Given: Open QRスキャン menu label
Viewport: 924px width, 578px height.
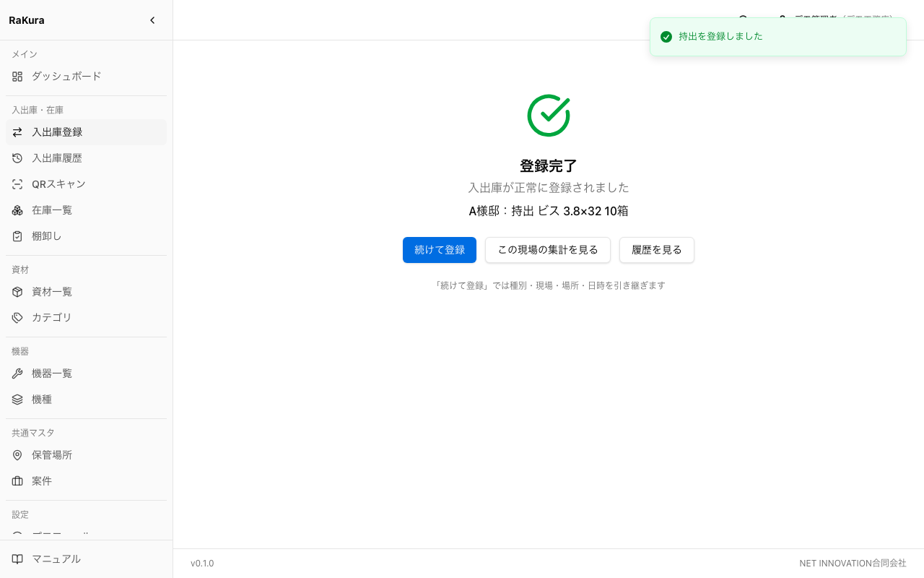Looking at the screenshot, I should pyautogui.click(x=58, y=184).
